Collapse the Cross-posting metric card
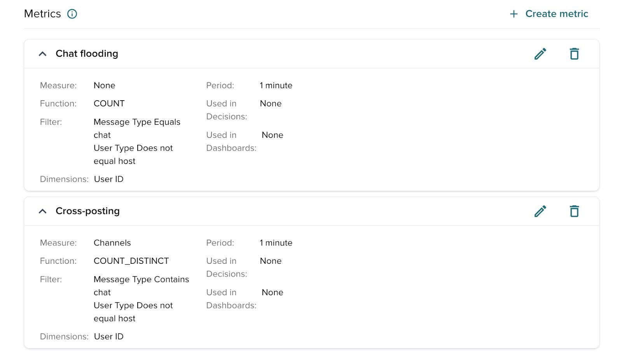The height and width of the screenshot is (364, 622). (x=43, y=211)
